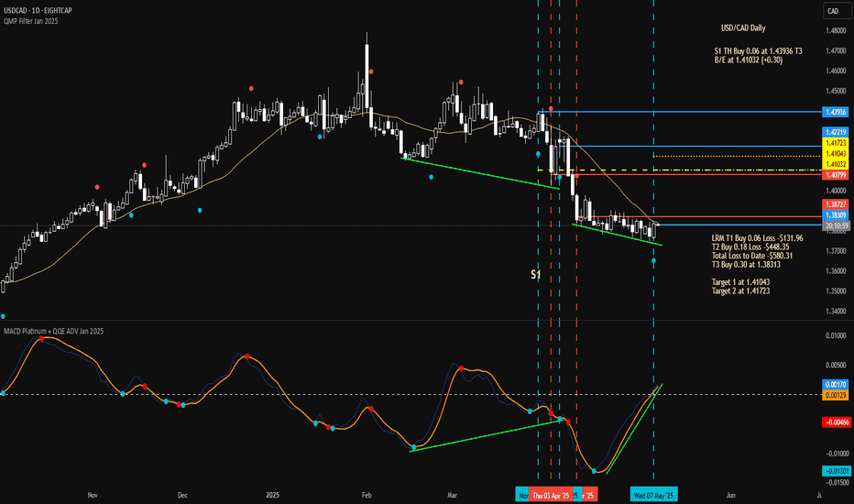The image size is (854, 504).
Task: Click the Nov label on time axis
Action: [93, 495]
